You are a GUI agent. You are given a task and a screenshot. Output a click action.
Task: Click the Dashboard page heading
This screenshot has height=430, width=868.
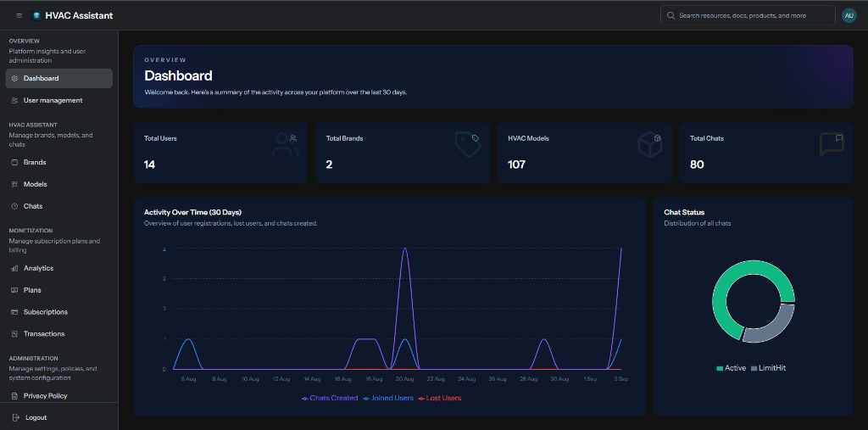pyautogui.click(x=178, y=76)
